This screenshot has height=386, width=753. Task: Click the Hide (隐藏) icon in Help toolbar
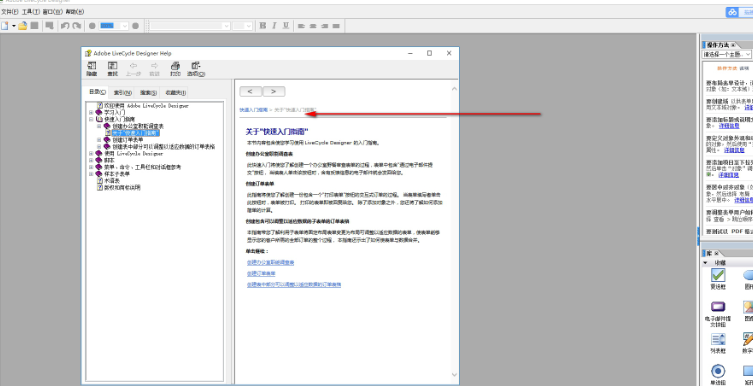91,69
